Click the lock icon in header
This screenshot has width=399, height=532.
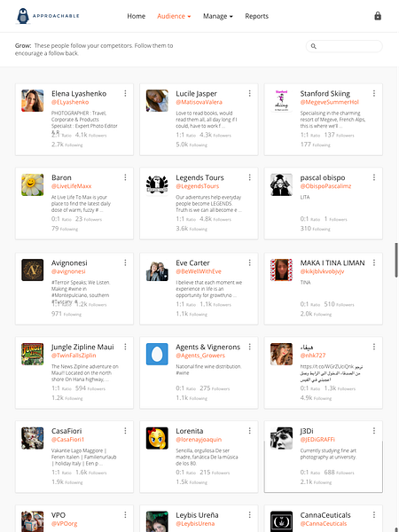click(x=378, y=16)
